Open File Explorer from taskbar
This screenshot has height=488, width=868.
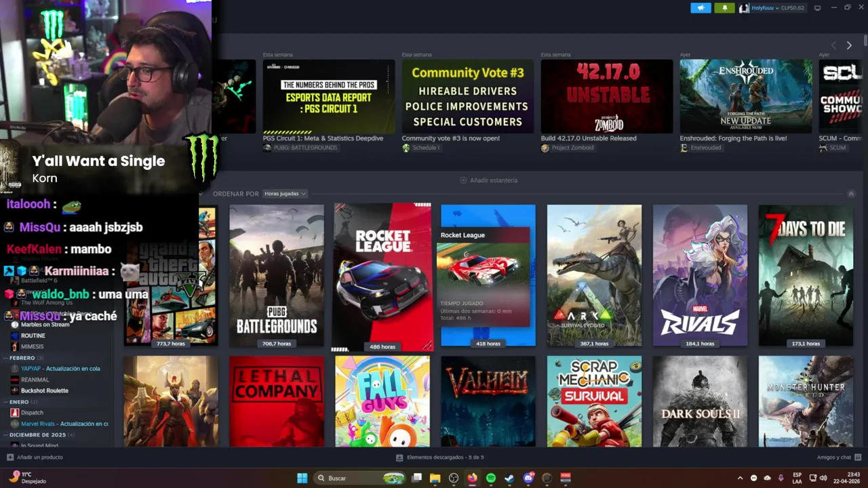point(435,478)
